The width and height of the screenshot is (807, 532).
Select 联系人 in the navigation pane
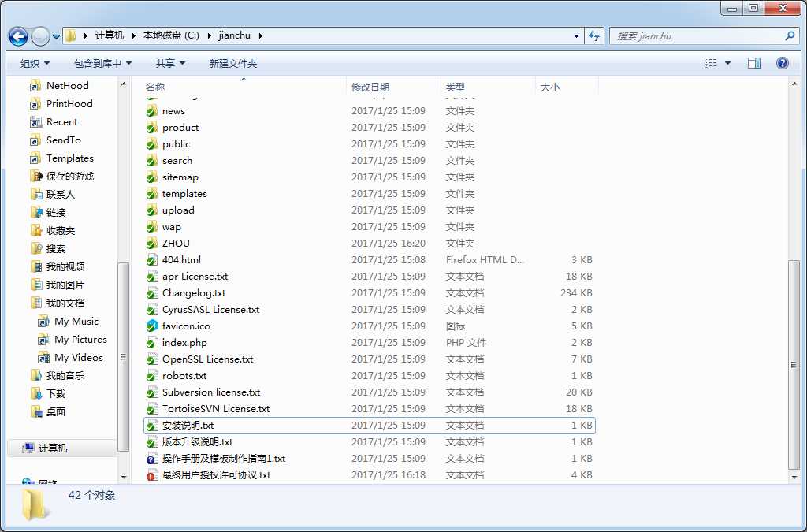point(60,195)
